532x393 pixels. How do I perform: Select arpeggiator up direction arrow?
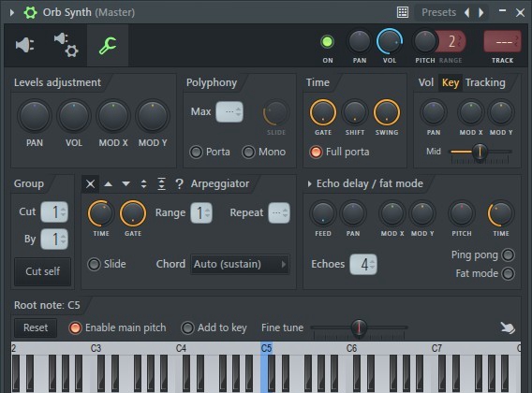(x=109, y=183)
